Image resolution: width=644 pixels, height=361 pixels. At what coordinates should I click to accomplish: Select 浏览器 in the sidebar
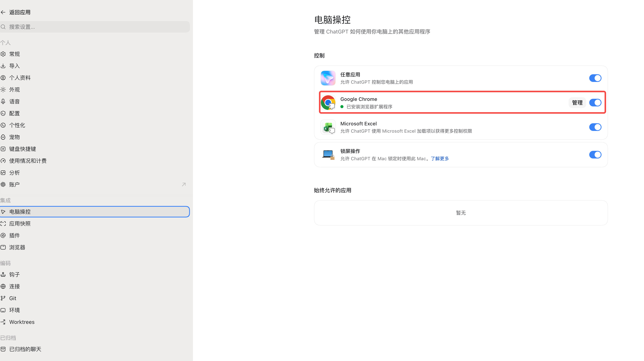95,247
